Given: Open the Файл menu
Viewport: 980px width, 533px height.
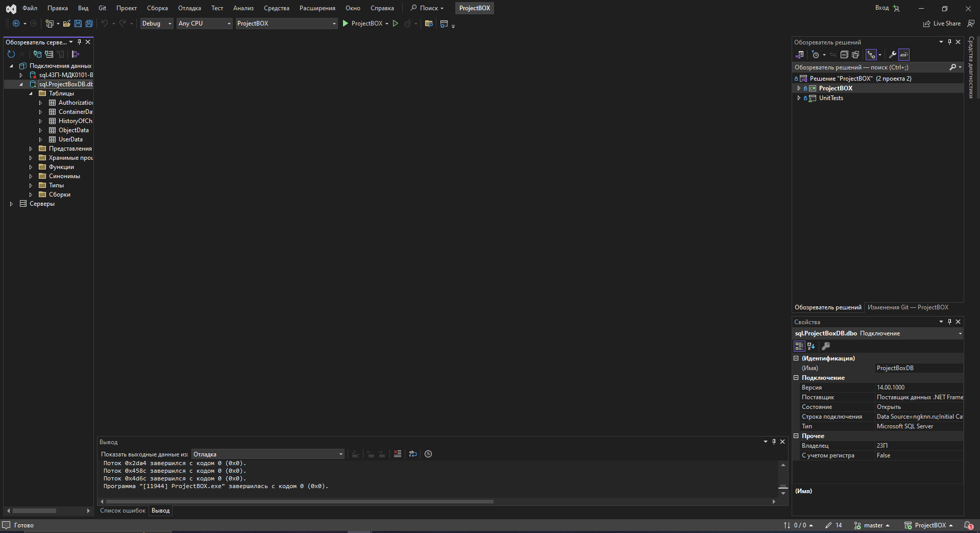Looking at the screenshot, I should click(x=30, y=8).
